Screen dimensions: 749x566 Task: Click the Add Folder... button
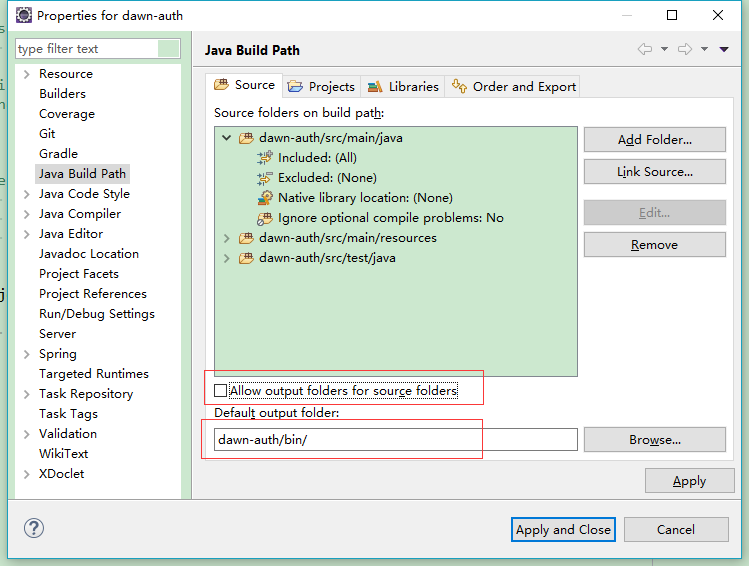(655, 139)
